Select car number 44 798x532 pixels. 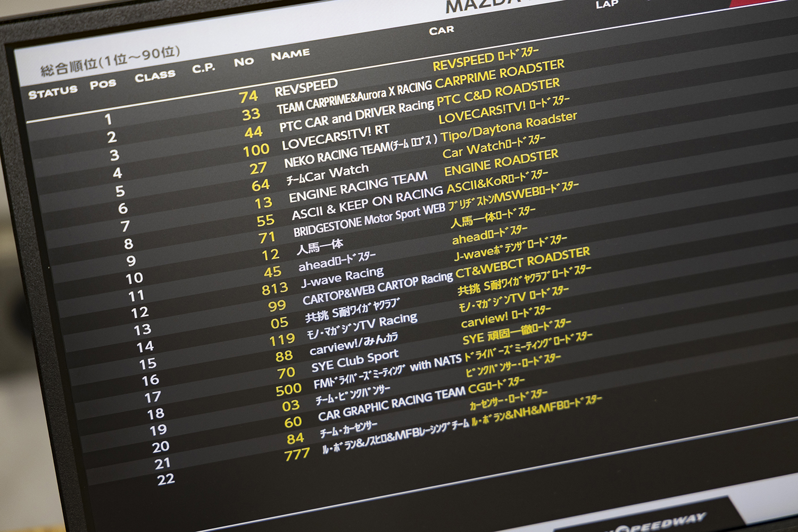(x=254, y=132)
